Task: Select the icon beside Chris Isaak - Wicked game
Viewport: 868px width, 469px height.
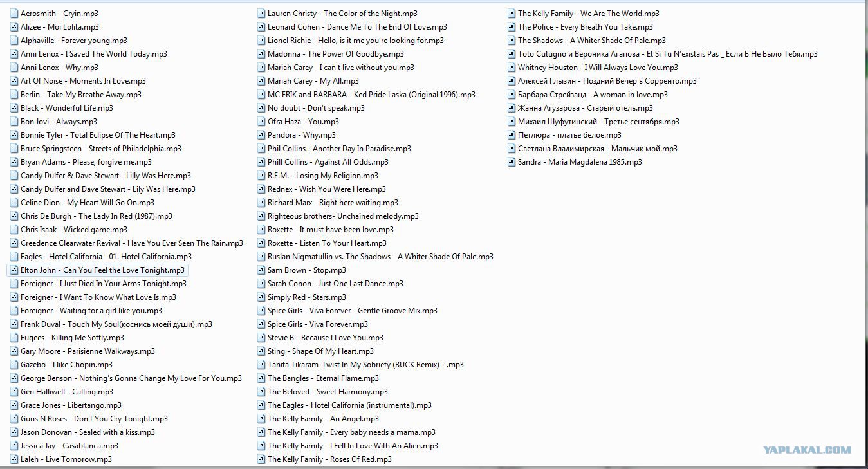Action: click(14, 230)
